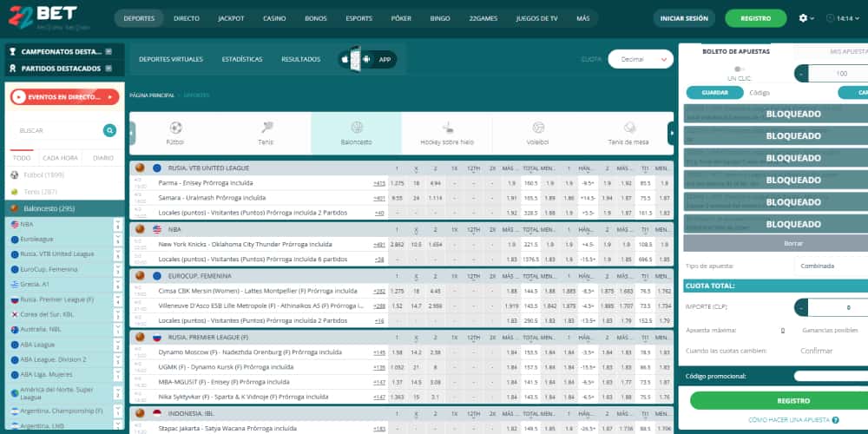Screen dimensions: 868x434
Task: Click the clock icon beside 14:14
Action: coord(830,18)
